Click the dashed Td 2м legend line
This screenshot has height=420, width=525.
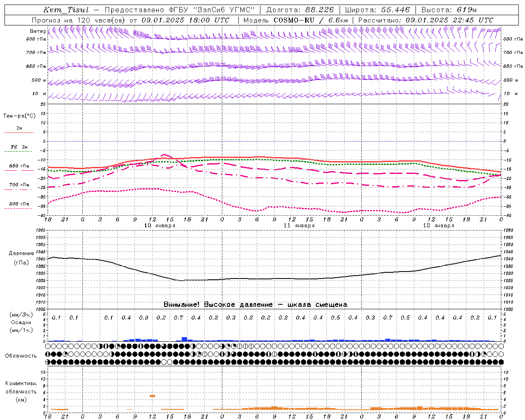pos(19,152)
